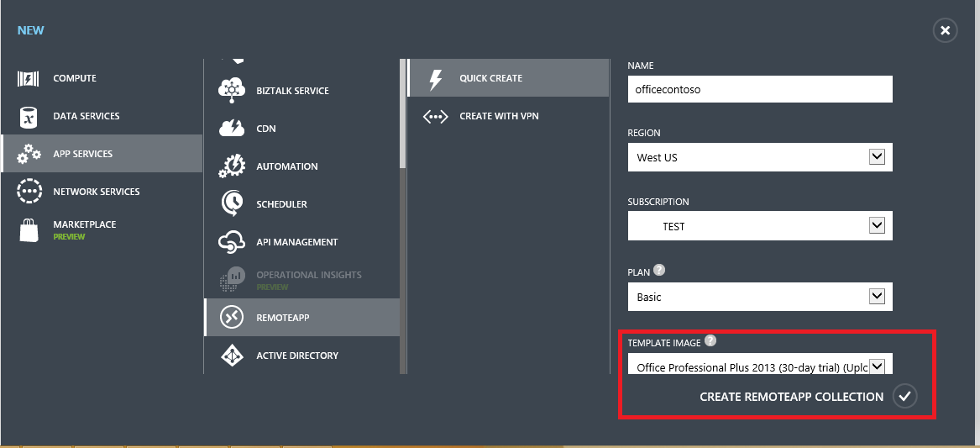Viewport: 980px width, 448px height.
Task: Select QUICK CREATE option
Action: (508, 78)
